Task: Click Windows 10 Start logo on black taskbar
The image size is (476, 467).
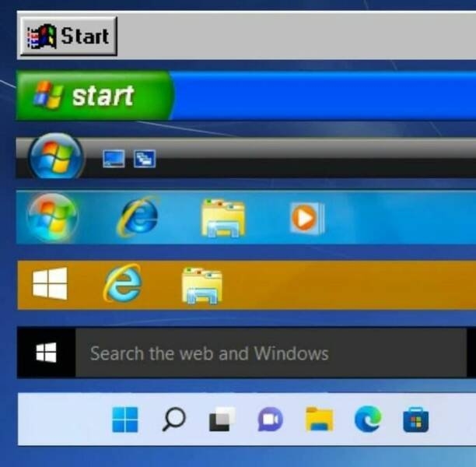Action: pyautogui.click(x=46, y=353)
